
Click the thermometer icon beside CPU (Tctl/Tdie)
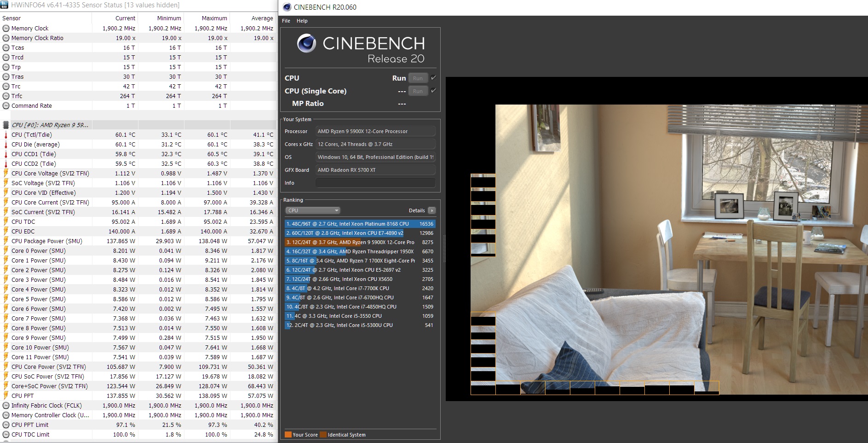[x=6, y=135]
